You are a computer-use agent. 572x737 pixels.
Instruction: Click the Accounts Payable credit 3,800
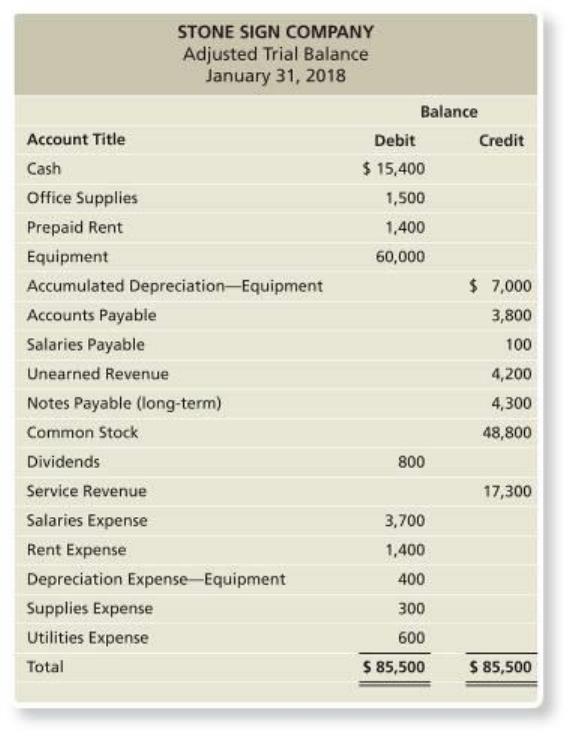click(511, 315)
